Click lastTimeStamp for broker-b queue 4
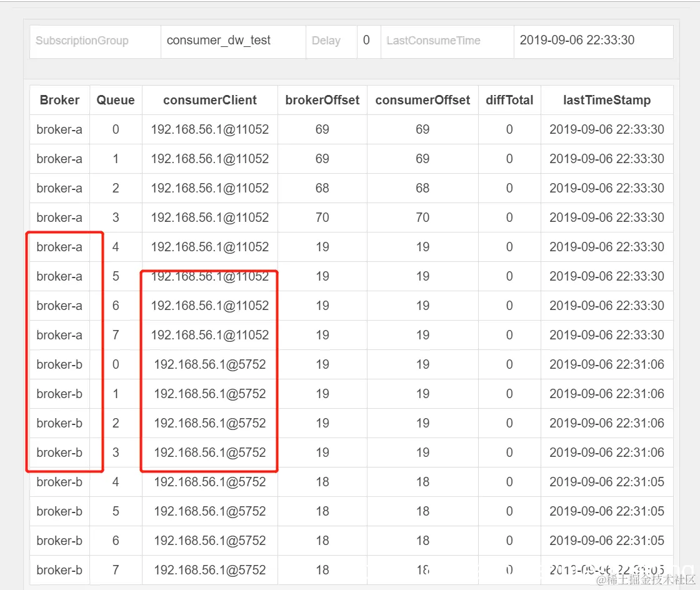The width and height of the screenshot is (700, 590). (x=607, y=482)
